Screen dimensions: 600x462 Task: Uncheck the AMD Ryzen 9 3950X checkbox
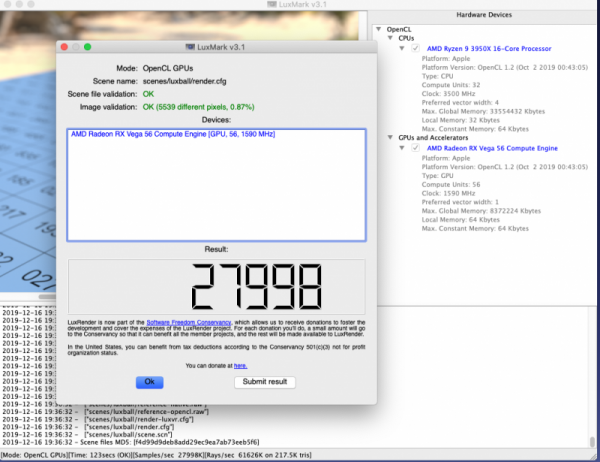click(x=415, y=48)
